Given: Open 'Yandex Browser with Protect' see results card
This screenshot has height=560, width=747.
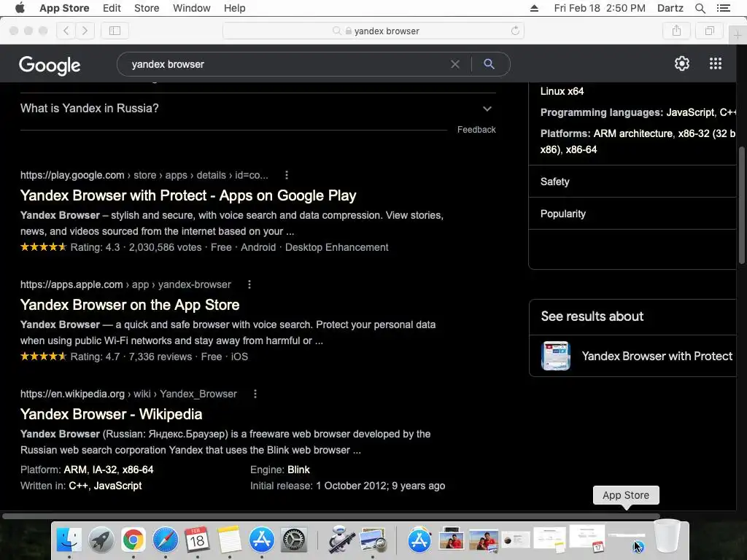Looking at the screenshot, I should [632, 356].
